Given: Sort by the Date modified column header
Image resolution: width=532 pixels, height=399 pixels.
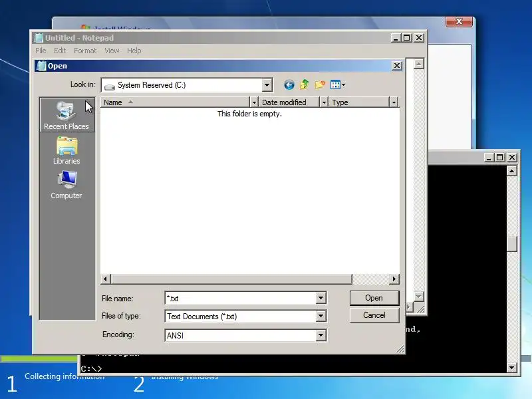Looking at the screenshot, I should (x=289, y=102).
